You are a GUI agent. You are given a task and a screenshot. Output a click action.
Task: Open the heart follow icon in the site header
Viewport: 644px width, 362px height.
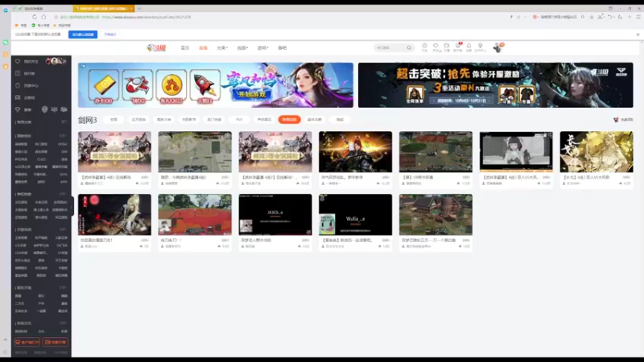[436, 46]
